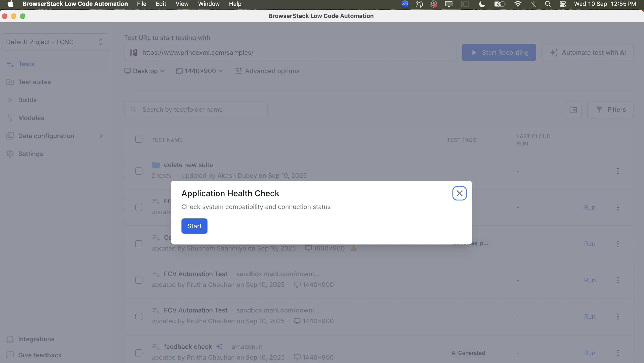Check the delete new suite folder checkbox
The height and width of the screenshot is (363, 644).
click(x=139, y=171)
